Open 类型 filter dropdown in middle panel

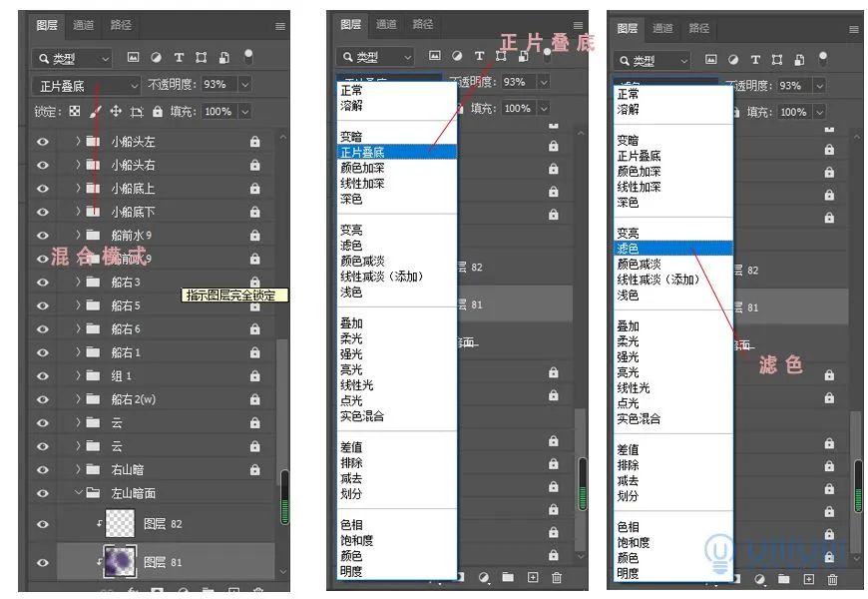tap(375, 57)
